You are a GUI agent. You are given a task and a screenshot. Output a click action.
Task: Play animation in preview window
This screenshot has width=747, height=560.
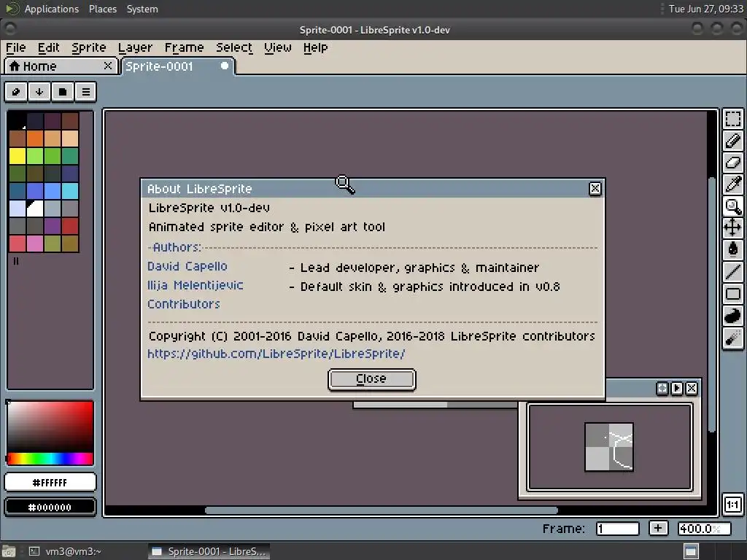click(x=677, y=388)
